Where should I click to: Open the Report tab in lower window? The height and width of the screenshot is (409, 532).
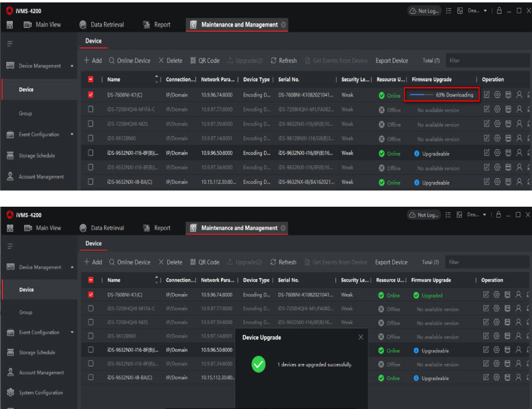tap(157, 228)
